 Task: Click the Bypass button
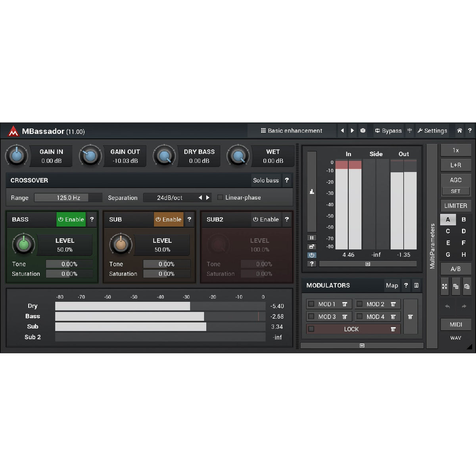point(388,131)
